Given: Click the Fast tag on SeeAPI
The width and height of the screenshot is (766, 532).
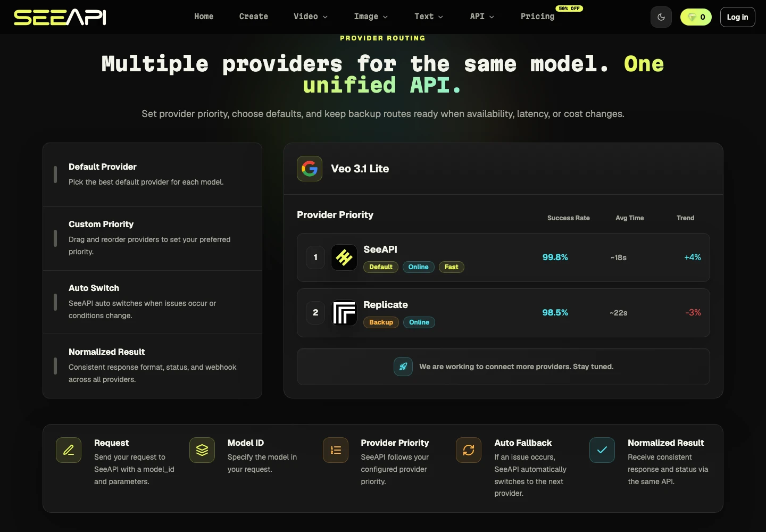Looking at the screenshot, I should tap(451, 267).
